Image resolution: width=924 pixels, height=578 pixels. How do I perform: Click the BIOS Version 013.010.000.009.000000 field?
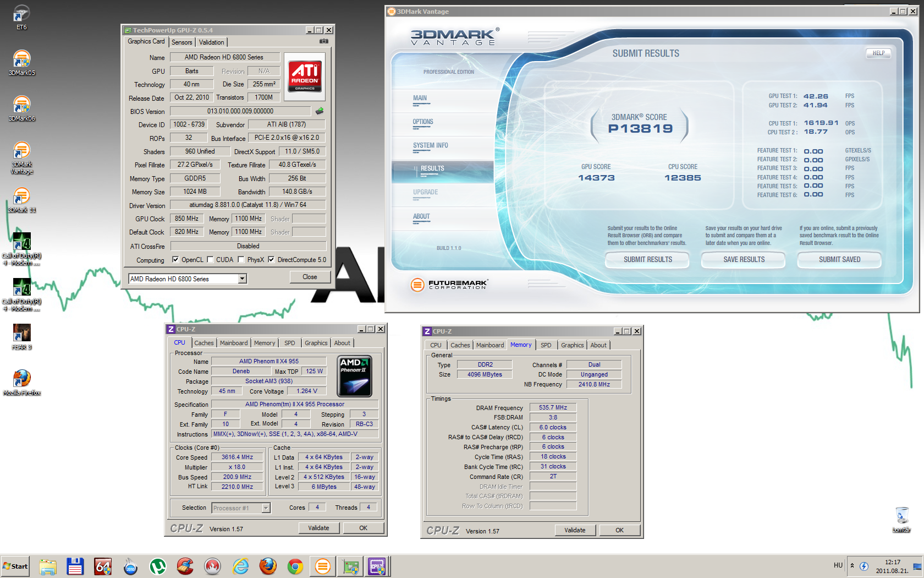coord(240,111)
